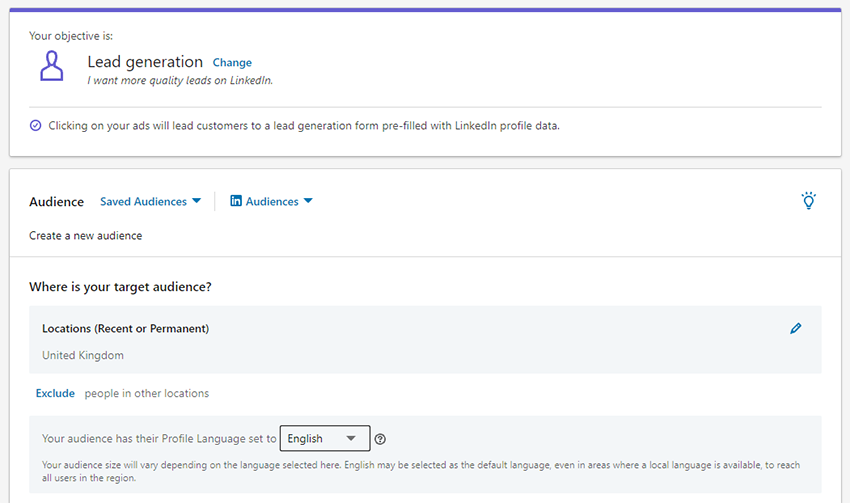Click the people in other locations text
Viewport: 850px width, 503px height.
pos(146,394)
